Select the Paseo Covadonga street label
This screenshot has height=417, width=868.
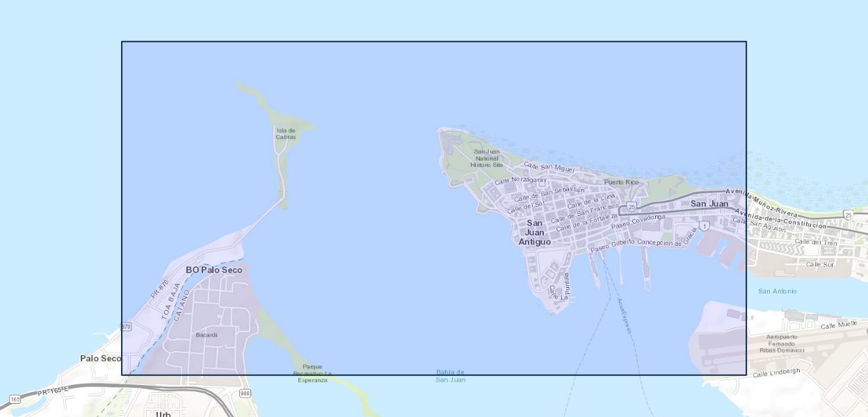coord(638,222)
